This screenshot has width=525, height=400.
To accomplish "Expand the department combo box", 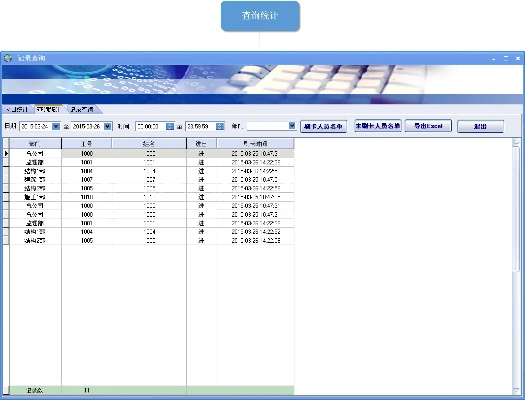I will [x=292, y=126].
